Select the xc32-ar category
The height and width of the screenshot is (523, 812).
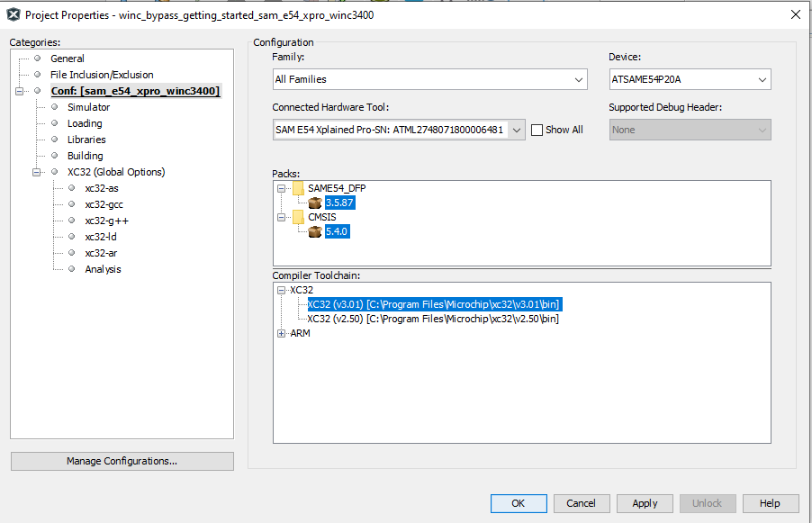[x=102, y=253]
